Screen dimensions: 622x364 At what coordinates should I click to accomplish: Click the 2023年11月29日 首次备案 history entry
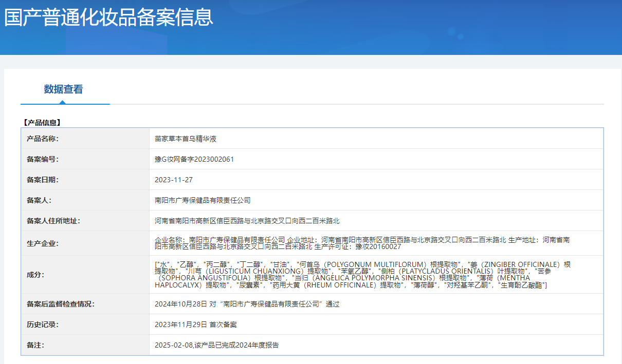click(x=196, y=324)
